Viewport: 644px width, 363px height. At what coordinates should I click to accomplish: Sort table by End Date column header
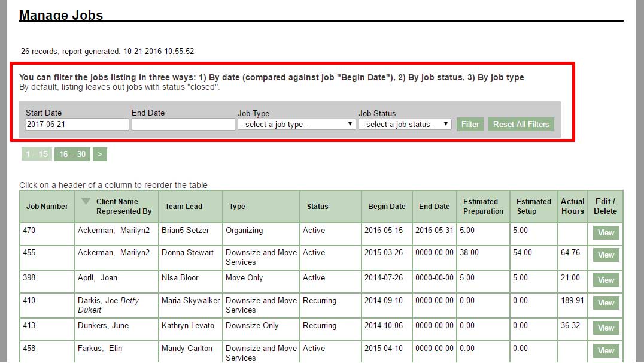[434, 207]
